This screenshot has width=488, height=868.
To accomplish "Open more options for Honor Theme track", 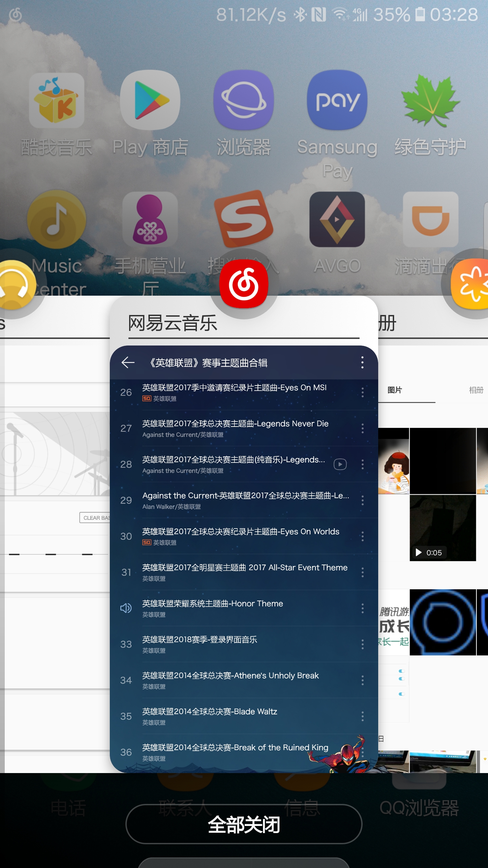I will pos(362,608).
